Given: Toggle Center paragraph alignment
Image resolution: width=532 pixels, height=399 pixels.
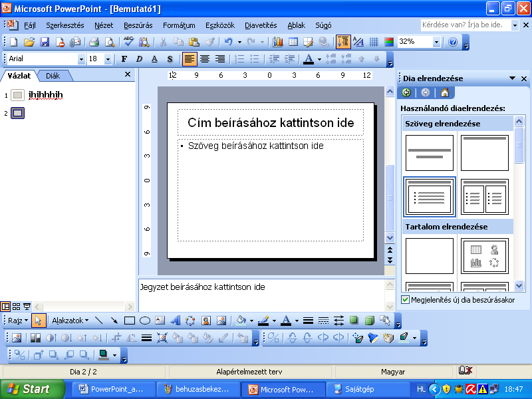Looking at the screenshot, I should tap(205, 59).
